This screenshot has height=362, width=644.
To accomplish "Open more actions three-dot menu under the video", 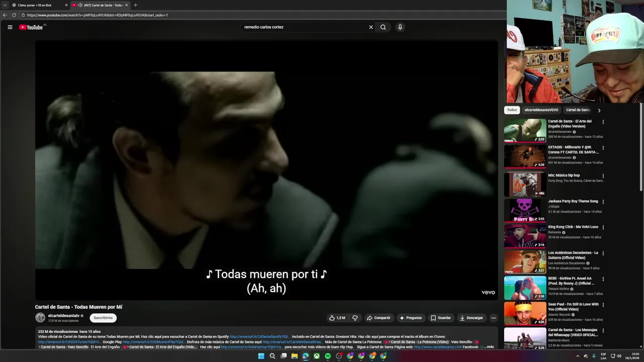I will [493, 318].
